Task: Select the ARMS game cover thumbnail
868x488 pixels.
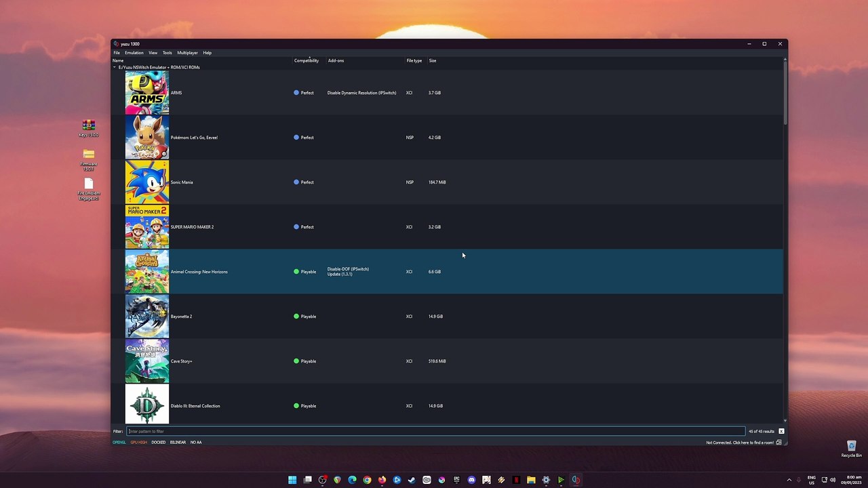Action: coord(147,93)
